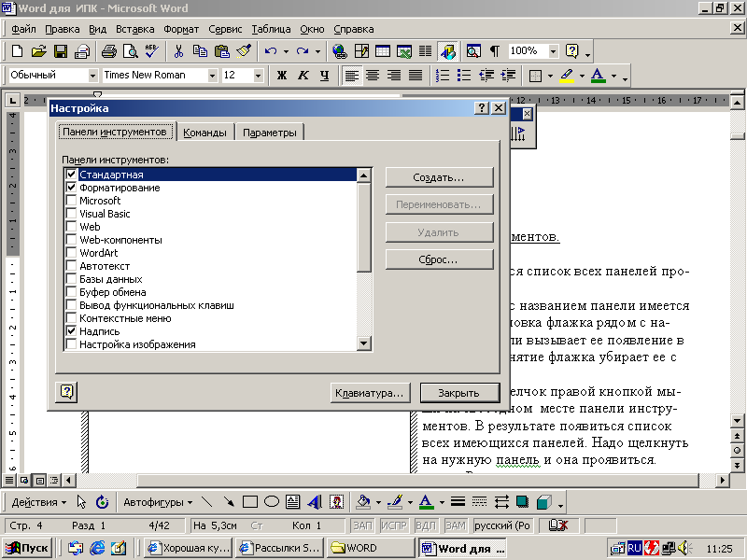Open the 100% zoom dropdown
The width and height of the screenshot is (747, 560).
[553, 51]
